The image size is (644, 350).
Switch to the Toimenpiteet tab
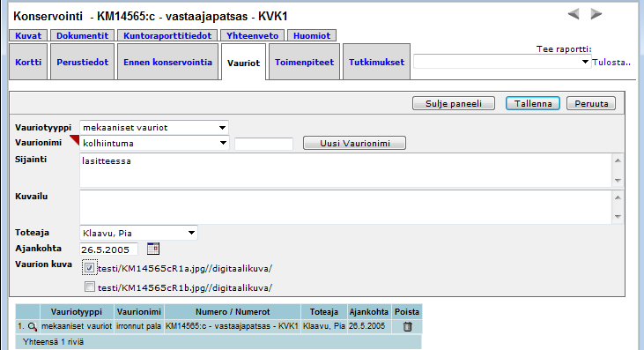click(304, 62)
